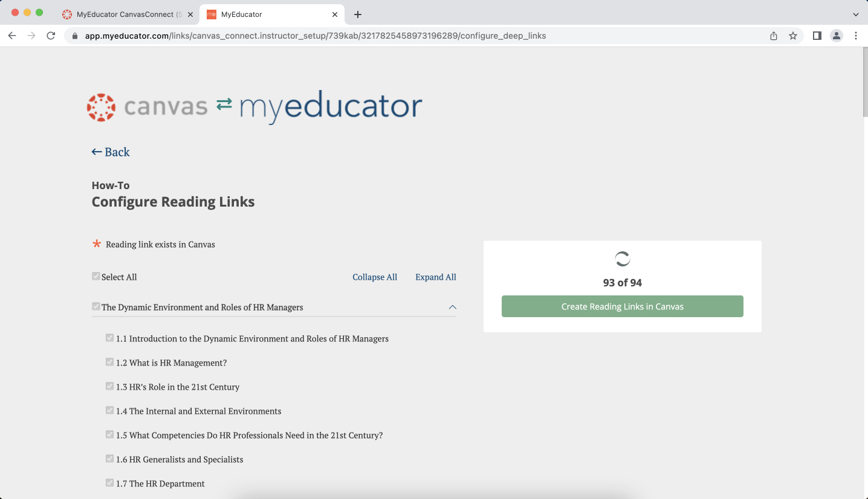Toggle 1.7 The HR Department checkbox
Screen dimensions: 868x499
[109, 483]
